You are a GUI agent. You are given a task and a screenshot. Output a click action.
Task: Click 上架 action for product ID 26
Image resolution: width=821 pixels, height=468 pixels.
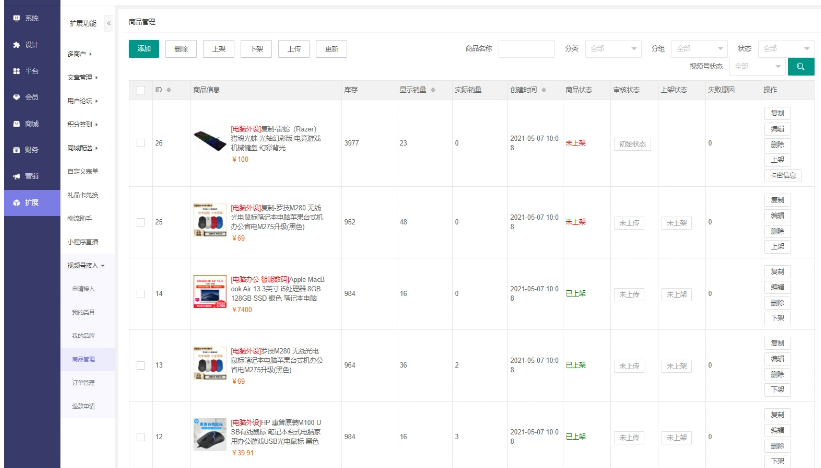pos(778,160)
